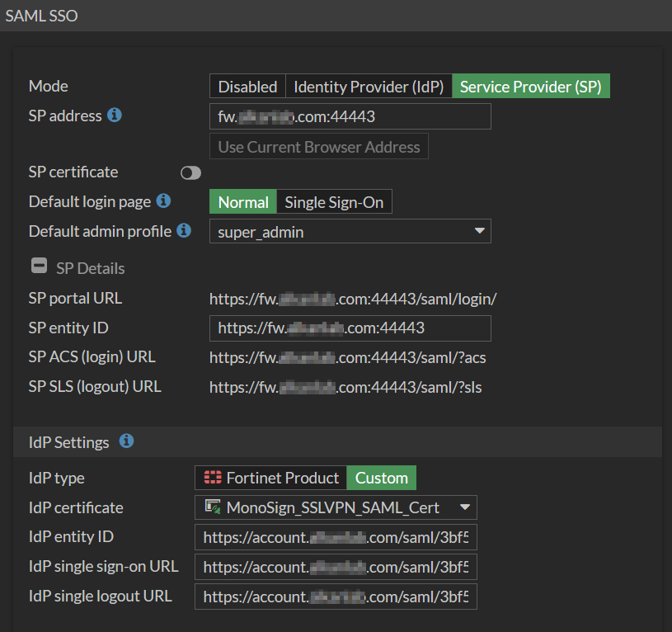The height and width of the screenshot is (632, 672).
Task: Select Identity Provider (IdP) mode
Action: (369, 87)
